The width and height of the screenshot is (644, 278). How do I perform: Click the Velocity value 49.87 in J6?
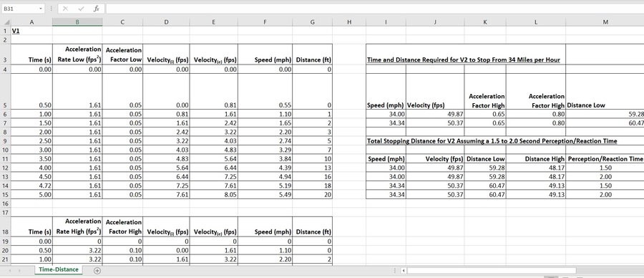pyautogui.click(x=435, y=114)
